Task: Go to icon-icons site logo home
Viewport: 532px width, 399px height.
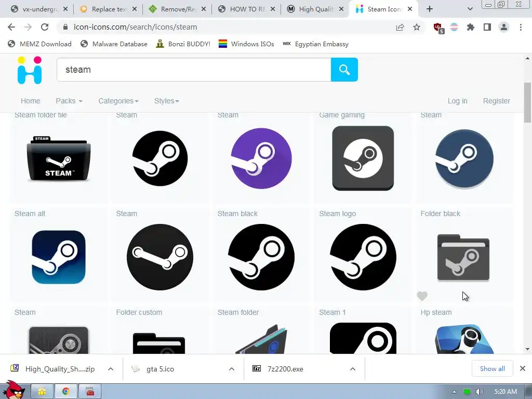Action: [x=30, y=70]
